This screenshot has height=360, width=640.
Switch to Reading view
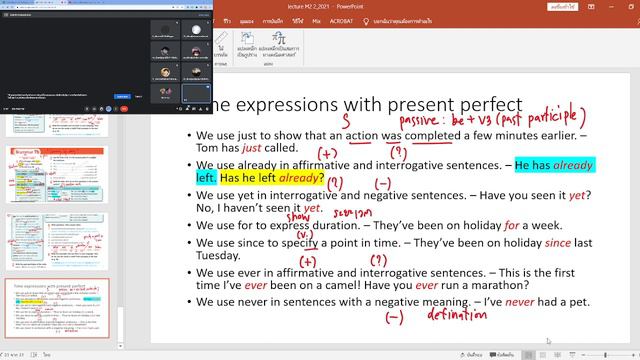(x=558, y=355)
